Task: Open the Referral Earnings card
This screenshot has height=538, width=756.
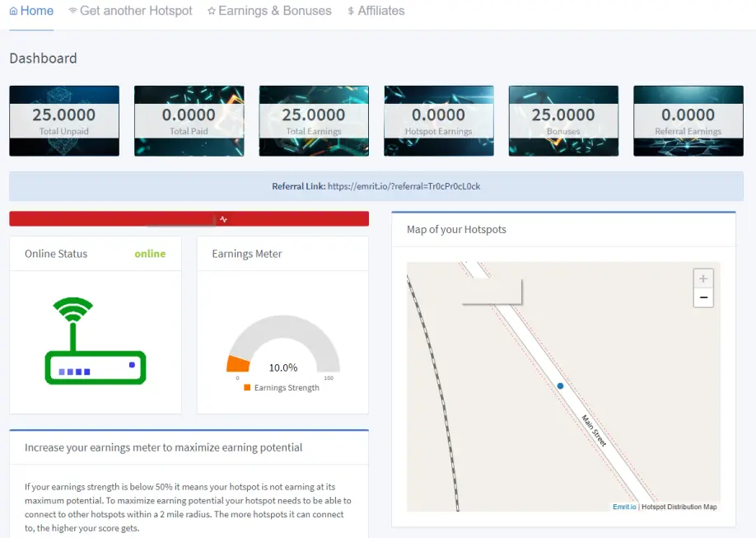Action: pyautogui.click(x=688, y=121)
